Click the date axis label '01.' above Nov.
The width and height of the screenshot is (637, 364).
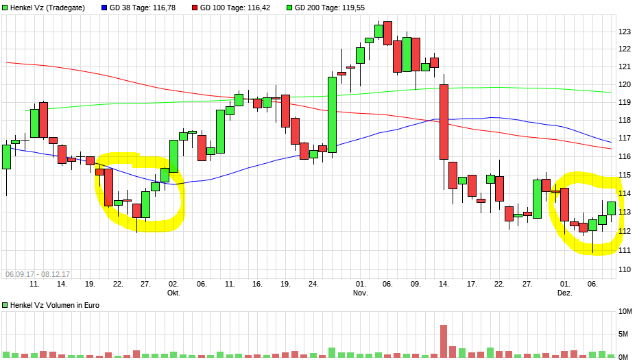361,284
